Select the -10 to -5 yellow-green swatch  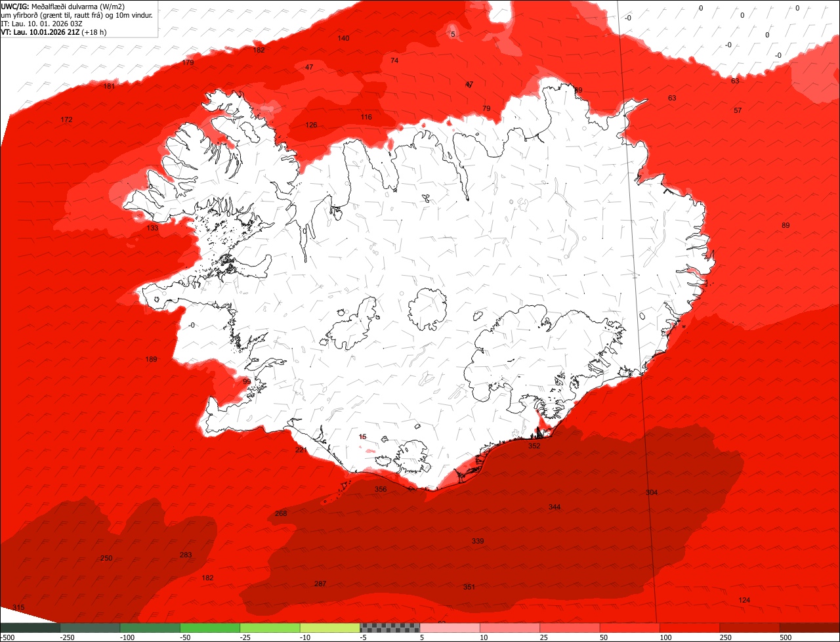pyautogui.click(x=330, y=628)
